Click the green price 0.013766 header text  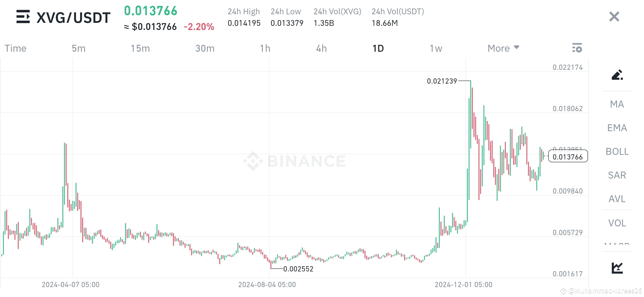click(x=151, y=12)
